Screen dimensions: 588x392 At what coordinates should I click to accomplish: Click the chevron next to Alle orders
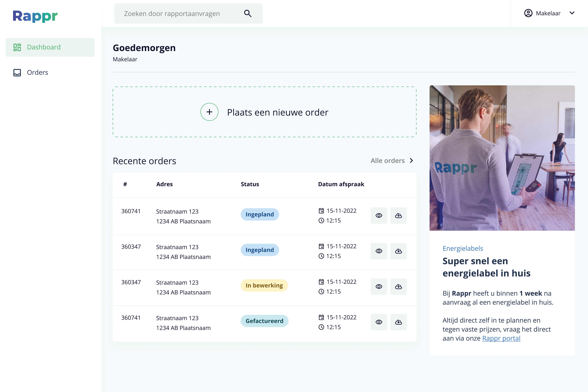click(411, 160)
